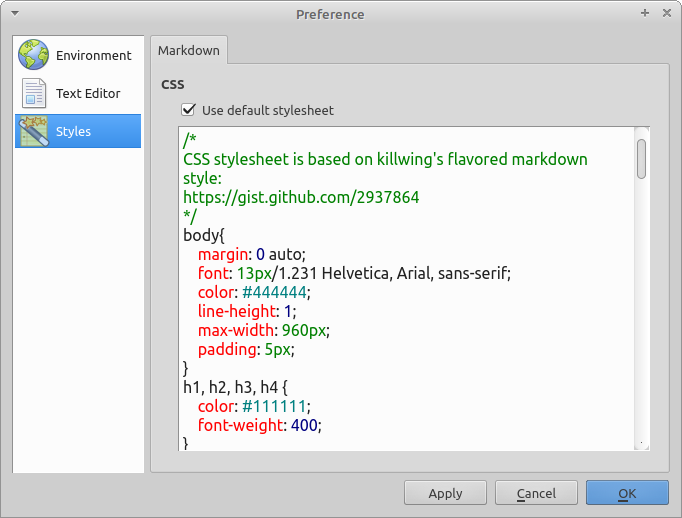Click the 'margin: 0 auto;' line
The image size is (682, 518).
[252, 254]
